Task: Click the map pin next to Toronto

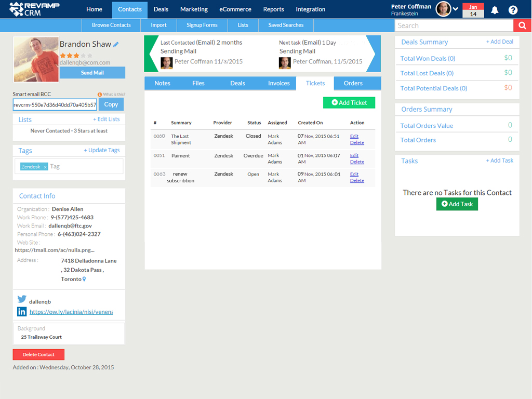Action: [x=84, y=280]
